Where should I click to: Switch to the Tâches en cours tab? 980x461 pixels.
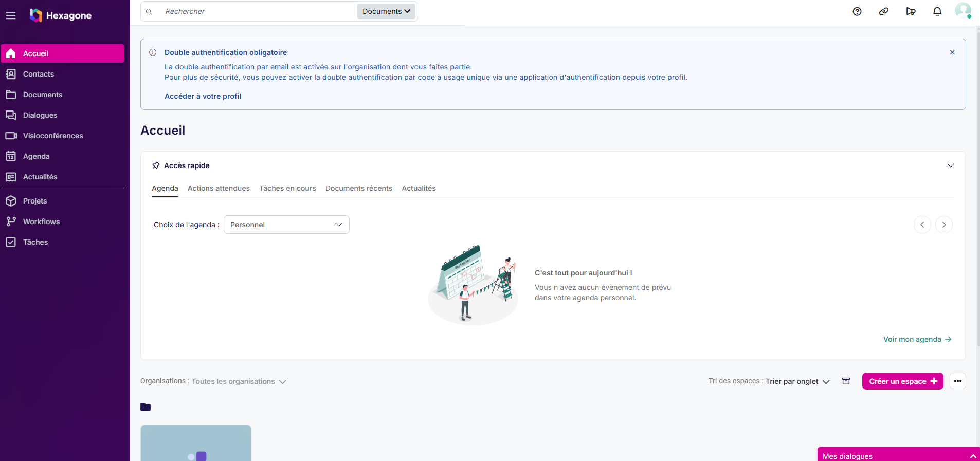click(287, 188)
